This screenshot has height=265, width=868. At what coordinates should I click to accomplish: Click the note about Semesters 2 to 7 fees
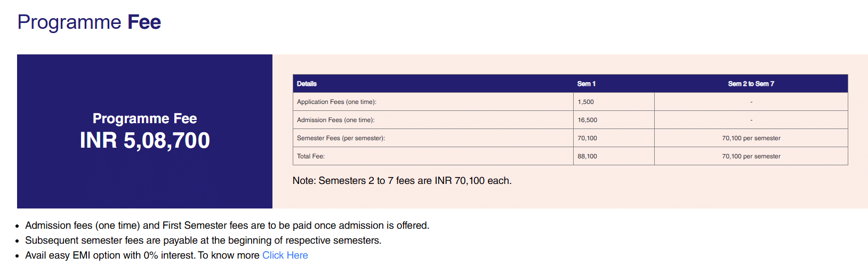[402, 181]
